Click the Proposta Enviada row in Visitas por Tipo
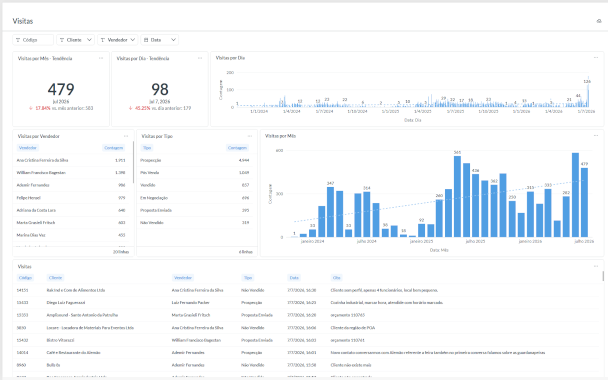The width and height of the screenshot is (608, 380). pyautogui.click(x=195, y=210)
